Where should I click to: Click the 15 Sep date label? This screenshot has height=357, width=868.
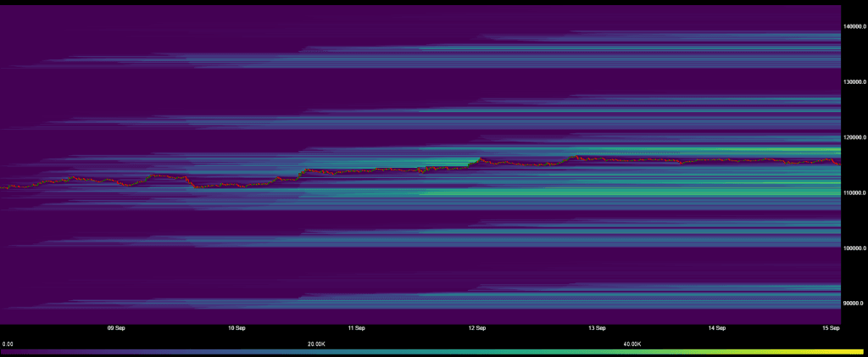pos(831,327)
